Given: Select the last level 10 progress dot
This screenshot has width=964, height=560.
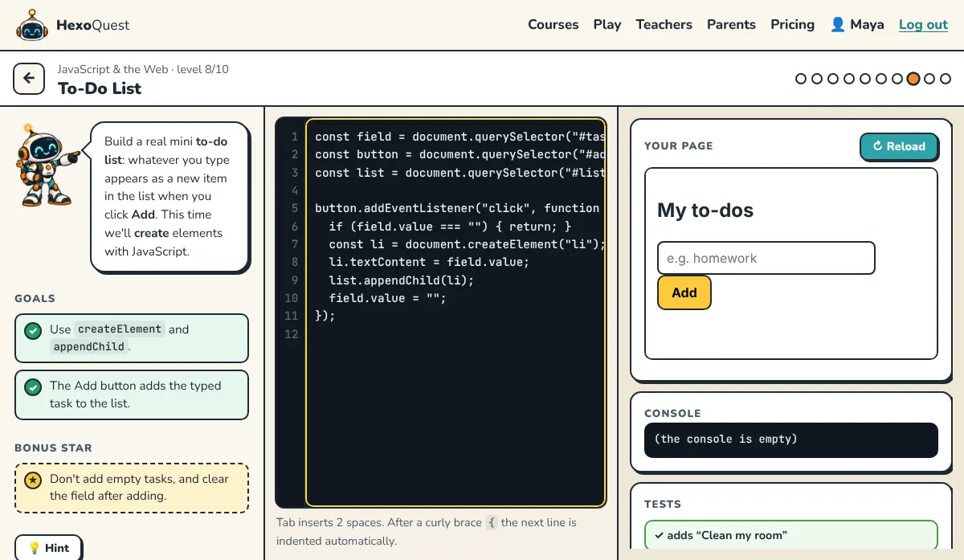Looking at the screenshot, I should 946,79.
